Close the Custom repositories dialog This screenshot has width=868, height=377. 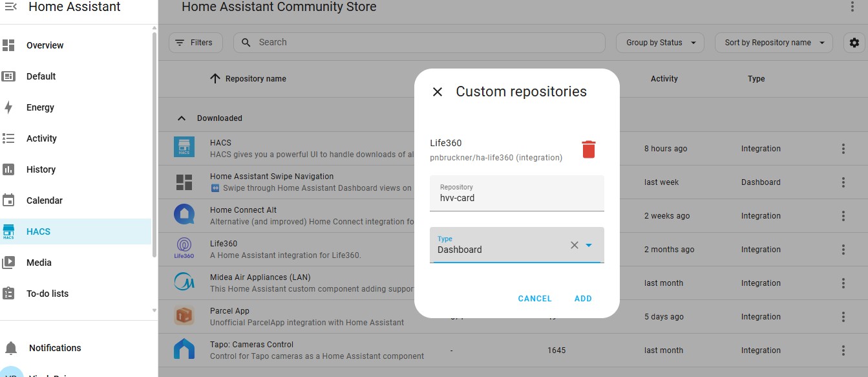pos(438,92)
